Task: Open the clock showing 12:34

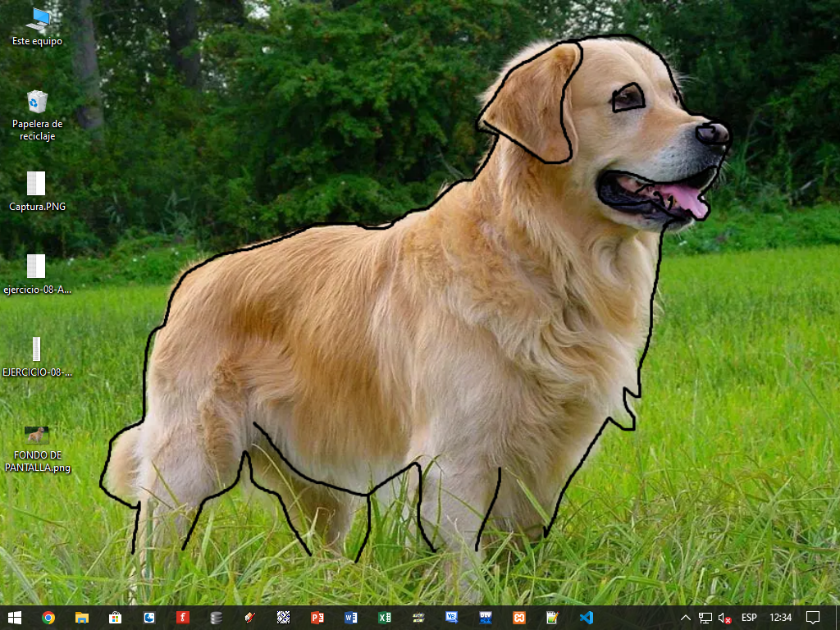Action: coord(781,618)
